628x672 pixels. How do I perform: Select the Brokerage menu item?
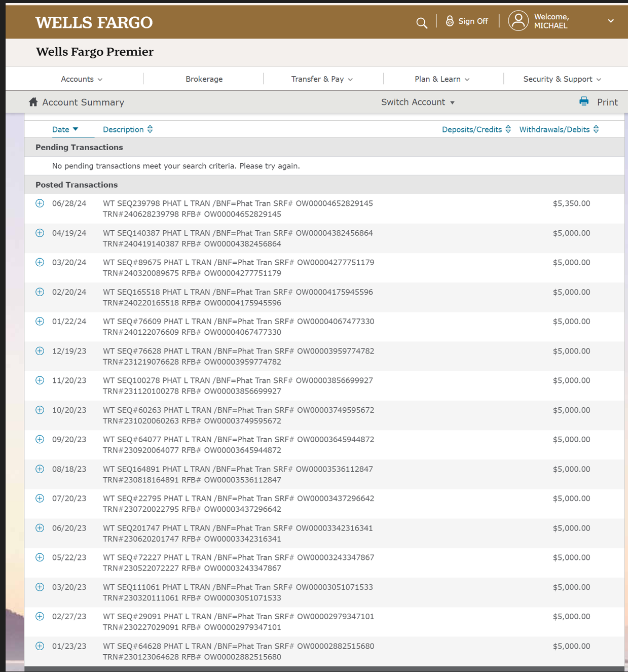(204, 79)
